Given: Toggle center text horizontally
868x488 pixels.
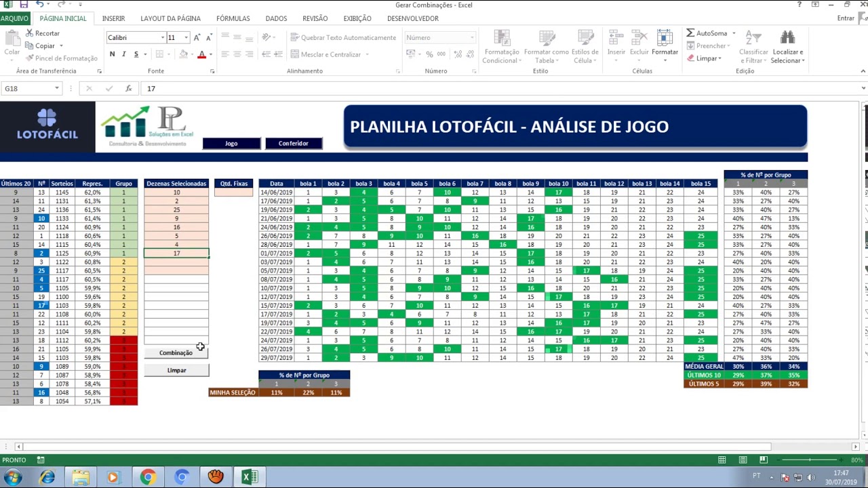Looking at the screenshot, I should pos(237,54).
